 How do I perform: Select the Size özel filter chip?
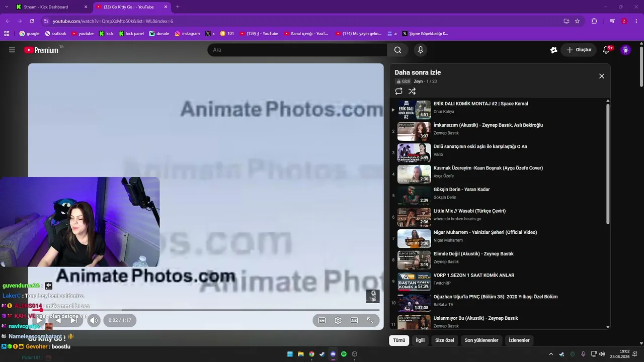(445, 340)
